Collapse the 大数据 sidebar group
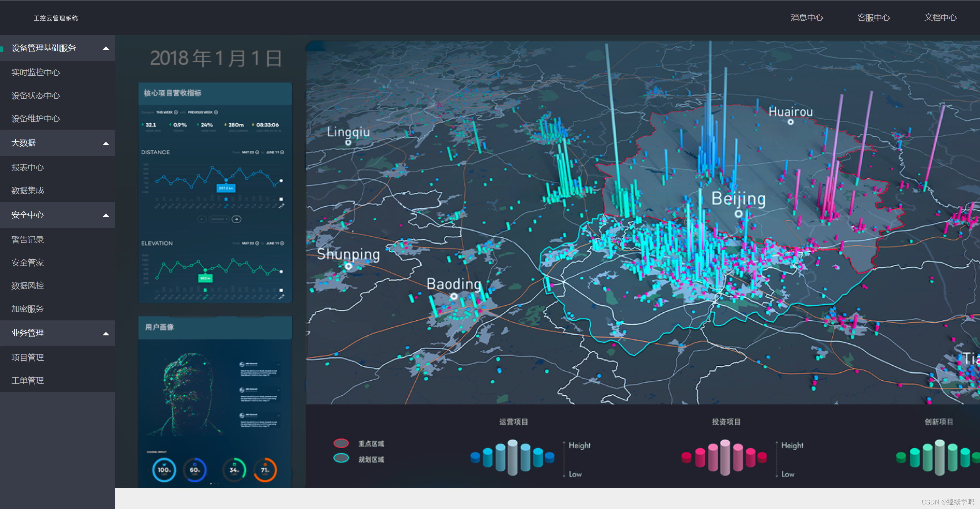The width and height of the screenshot is (980, 509). point(106,144)
